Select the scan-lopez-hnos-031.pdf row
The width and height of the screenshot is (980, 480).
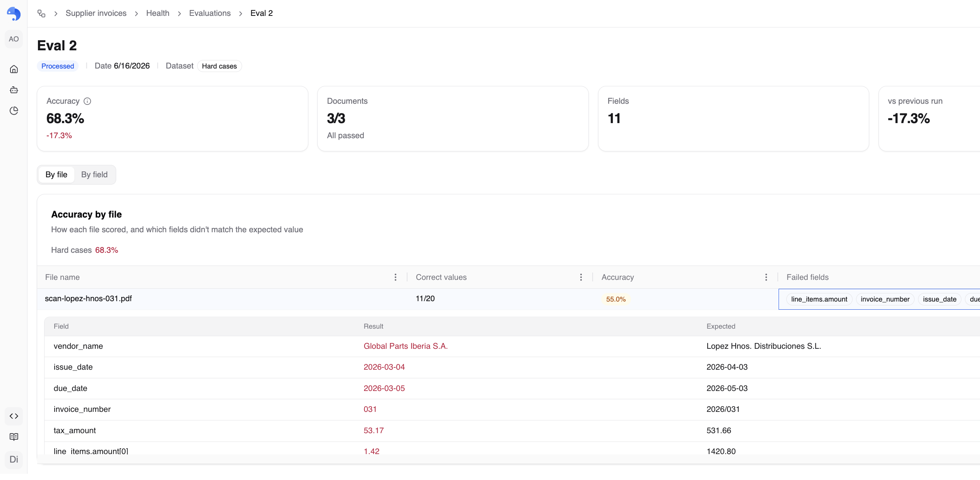[x=509, y=299]
